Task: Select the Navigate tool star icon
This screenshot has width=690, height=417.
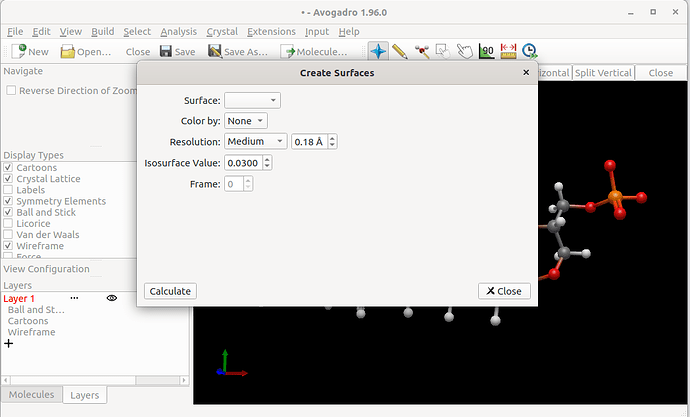Action: click(378, 51)
